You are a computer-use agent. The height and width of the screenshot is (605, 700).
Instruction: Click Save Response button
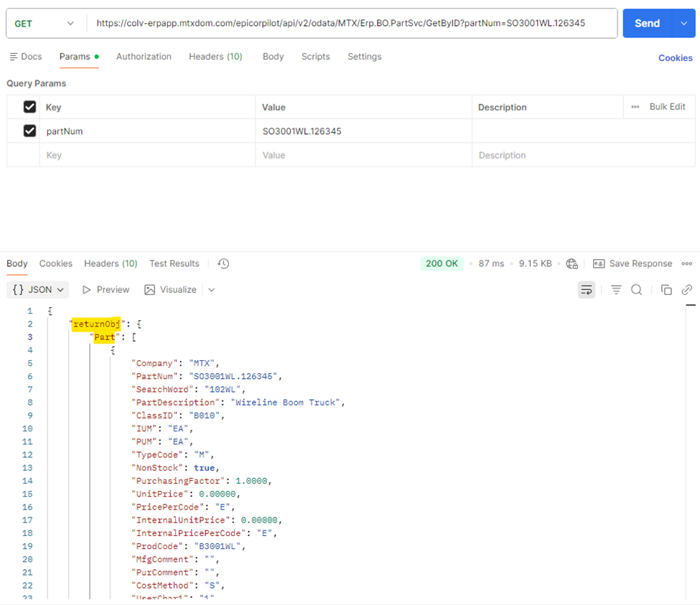(633, 264)
